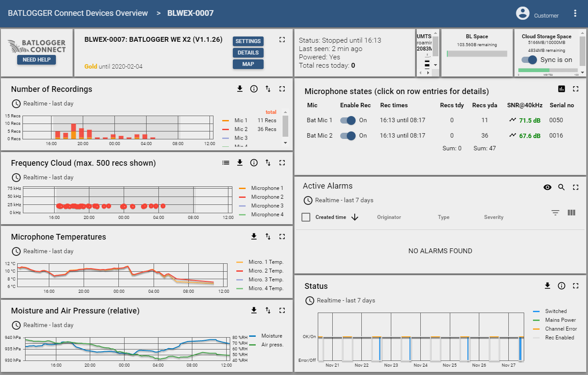Toggle Enable Rec for Bat Mic 2
Viewport: 588px width, 375px height.
tap(348, 135)
